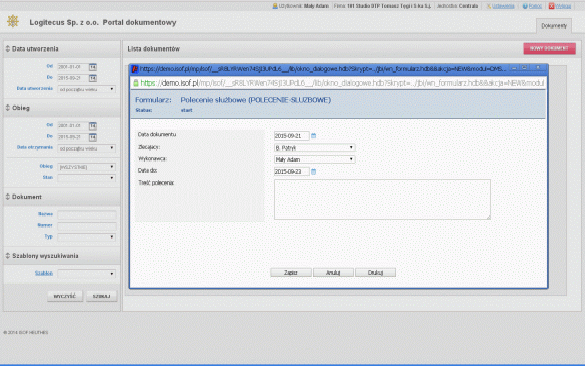
Task: Open the Ustawienia link in top bar
Action: 503,6
